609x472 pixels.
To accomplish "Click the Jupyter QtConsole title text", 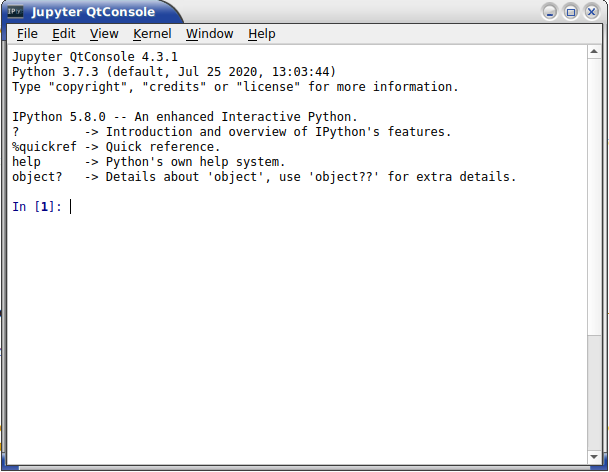I will tap(93, 12).
